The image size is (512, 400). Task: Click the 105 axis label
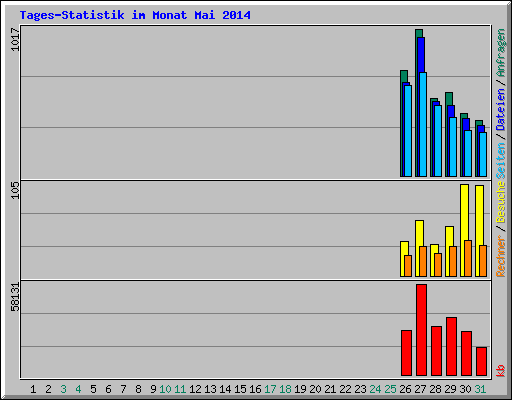pos(15,190)
